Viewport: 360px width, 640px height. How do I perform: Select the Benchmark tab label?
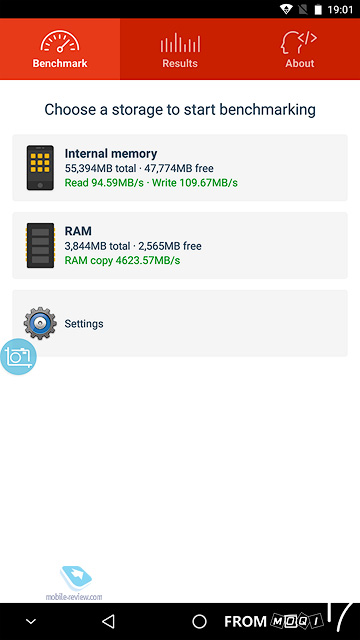click(60, 64)
